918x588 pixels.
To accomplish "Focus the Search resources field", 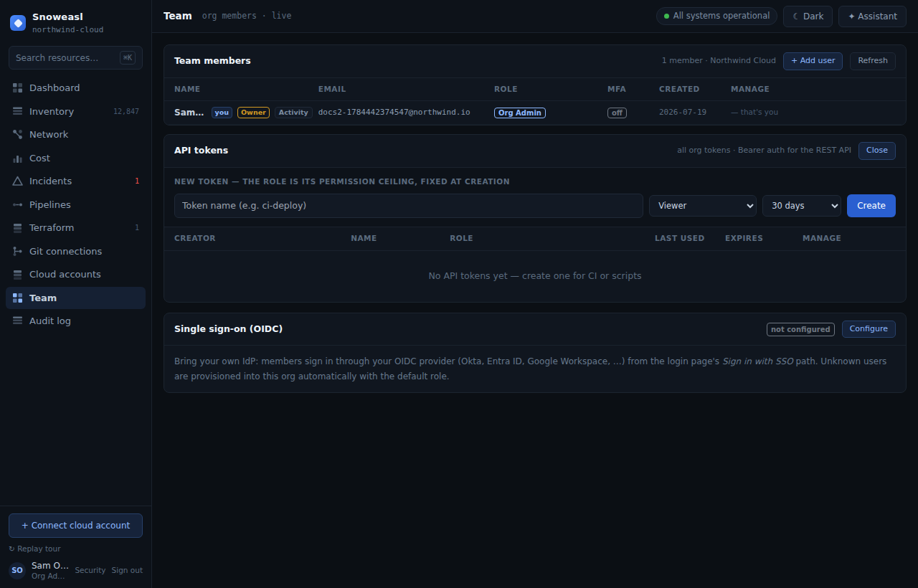I will [75, 58].
